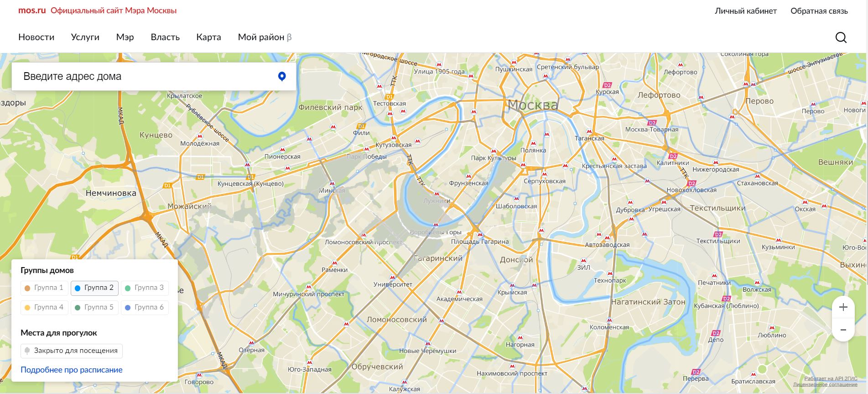Toggle the Закрыто для посещения filter
Image resolution: width=868 pixels, height=394 pixels.
(72, 351)
